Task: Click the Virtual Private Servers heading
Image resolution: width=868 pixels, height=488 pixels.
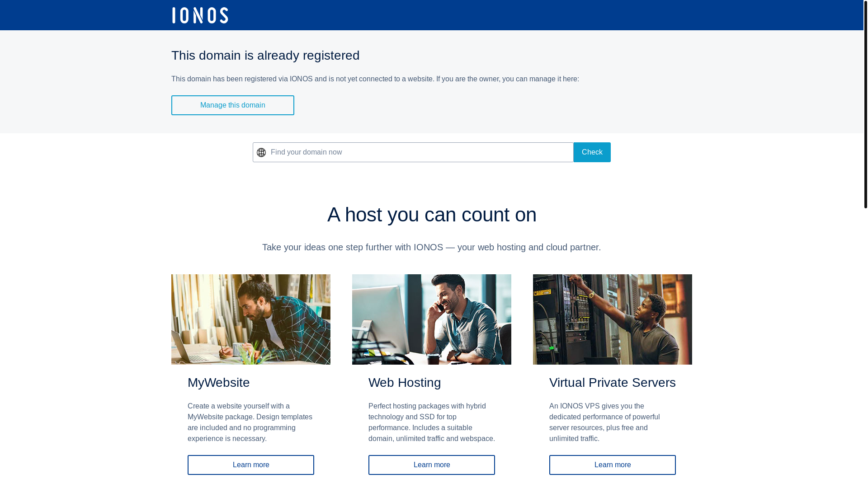Action: 612,383
